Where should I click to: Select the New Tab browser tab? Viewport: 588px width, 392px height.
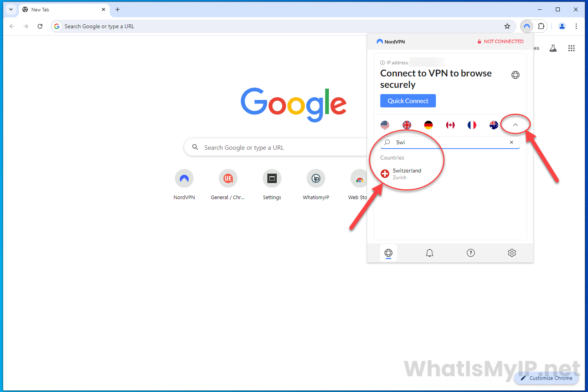64,9
